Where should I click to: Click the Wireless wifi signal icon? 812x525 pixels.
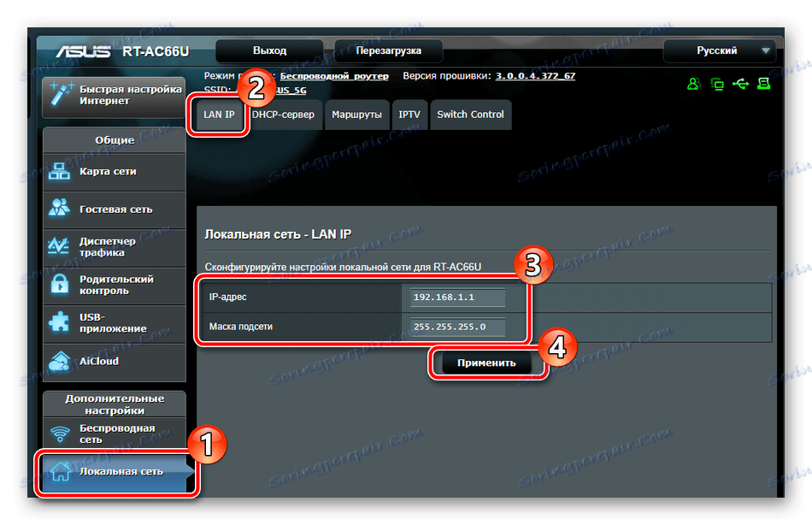tap(60, 434)
